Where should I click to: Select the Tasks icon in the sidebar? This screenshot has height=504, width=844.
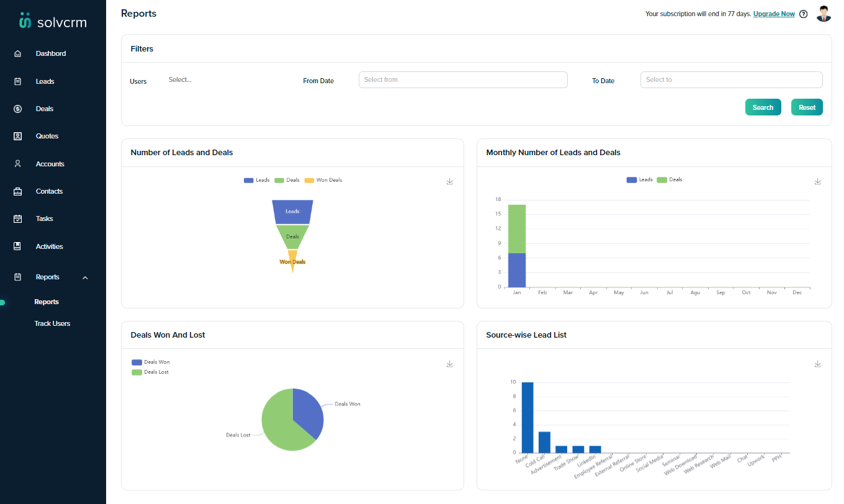(17, 218)
